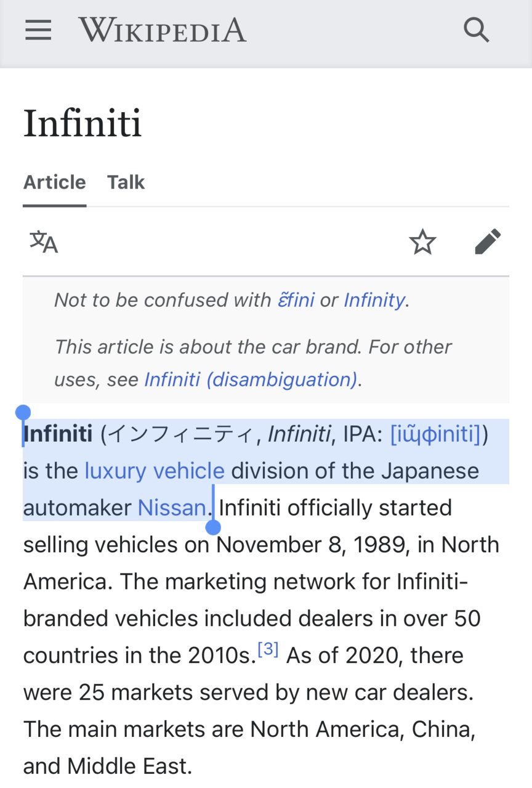Screen dimensions: 532x788
Task: Open the Infiniti (disambiguation) link
Action: click(251, 380)
